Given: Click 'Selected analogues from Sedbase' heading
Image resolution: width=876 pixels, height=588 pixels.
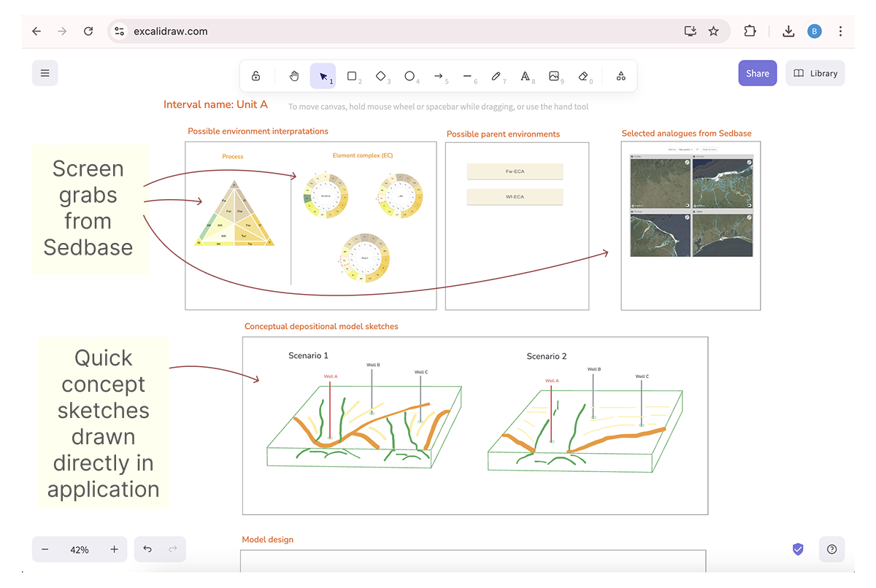Looking at the screenshot, I should [x=686, y=134].
